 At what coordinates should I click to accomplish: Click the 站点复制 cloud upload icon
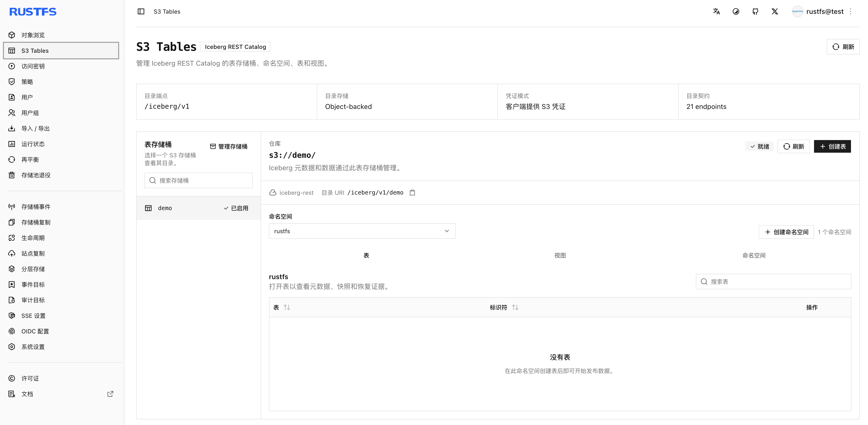(x=12, y=253)
